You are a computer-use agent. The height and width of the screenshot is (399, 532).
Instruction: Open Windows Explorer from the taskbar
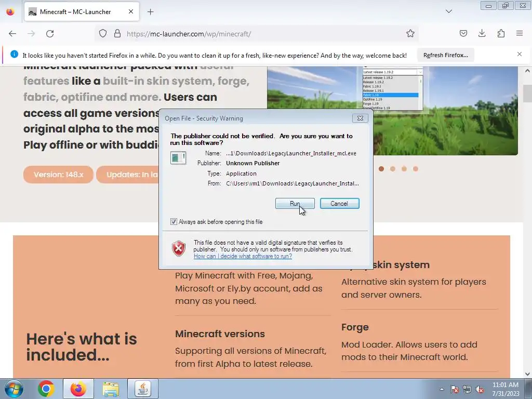click(x=111, y=389)
